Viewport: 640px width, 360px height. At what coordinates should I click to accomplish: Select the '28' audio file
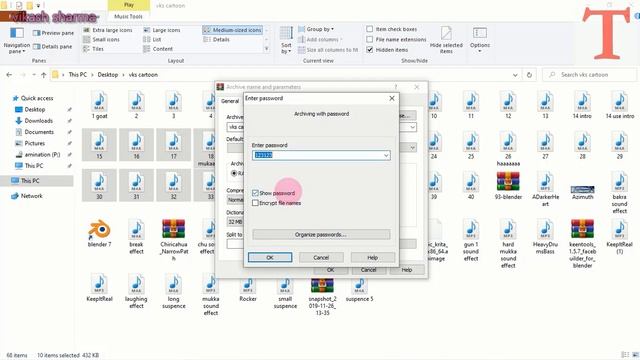tap(582, 146)
